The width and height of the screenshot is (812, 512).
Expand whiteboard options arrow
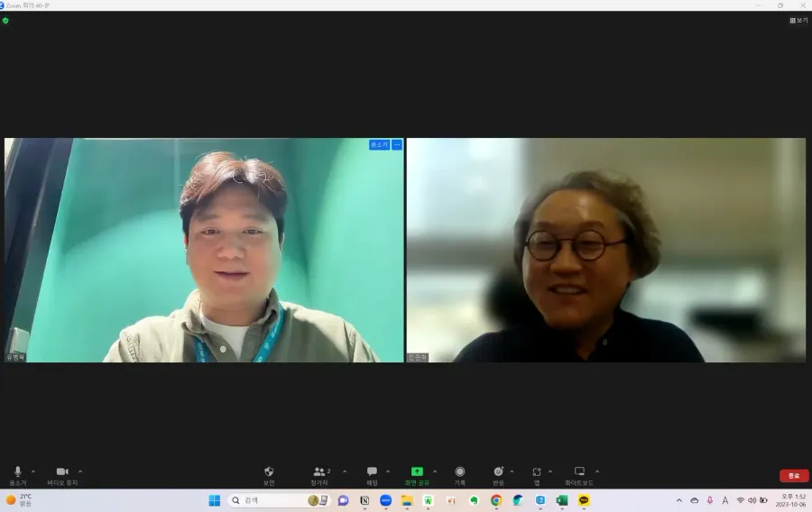click(x=597, y=471)
